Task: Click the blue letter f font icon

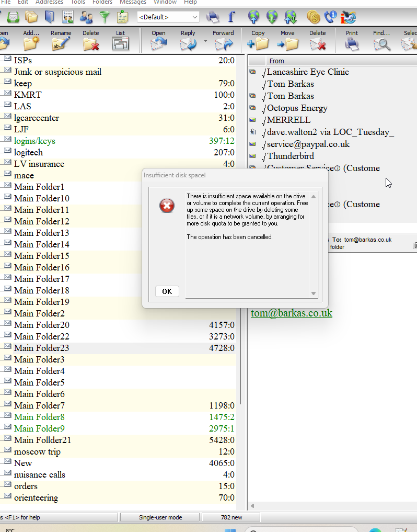Action: [x=230, y=17]
